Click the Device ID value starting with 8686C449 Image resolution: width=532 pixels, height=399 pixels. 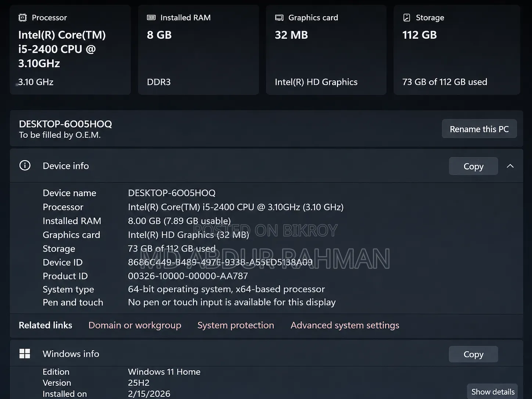220,262
